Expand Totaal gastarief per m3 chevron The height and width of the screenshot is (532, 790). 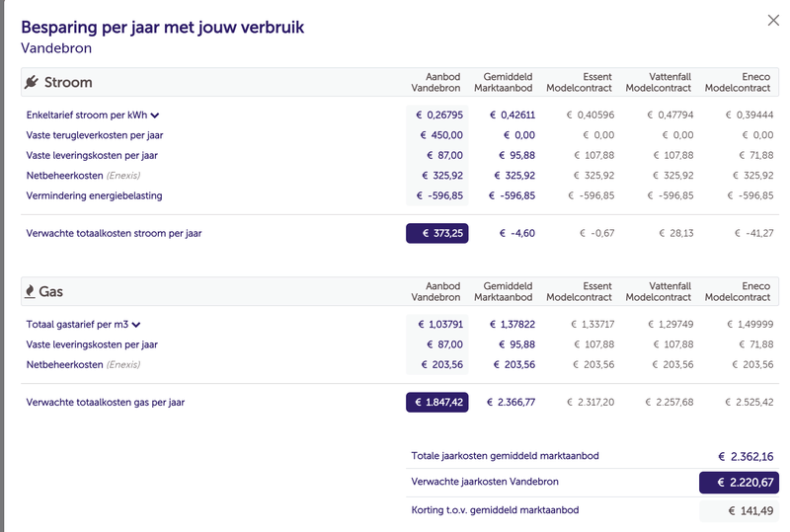(137, 325)
